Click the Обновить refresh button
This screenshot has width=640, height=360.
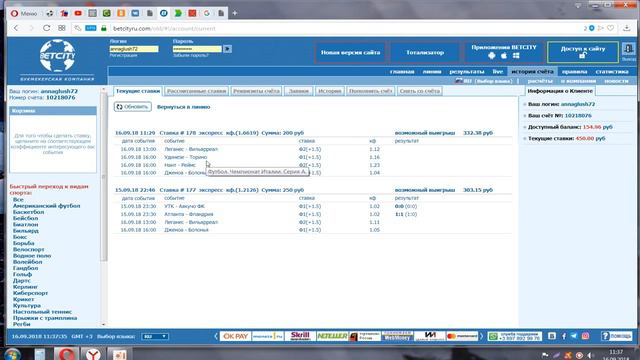click(133, 107)
